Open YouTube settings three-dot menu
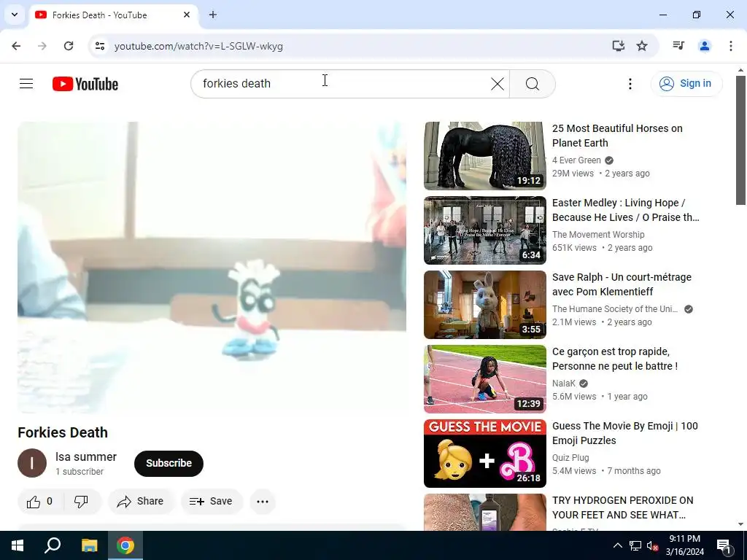The width and height of the screenshot is (747, 560). click(x=630, y=84)
